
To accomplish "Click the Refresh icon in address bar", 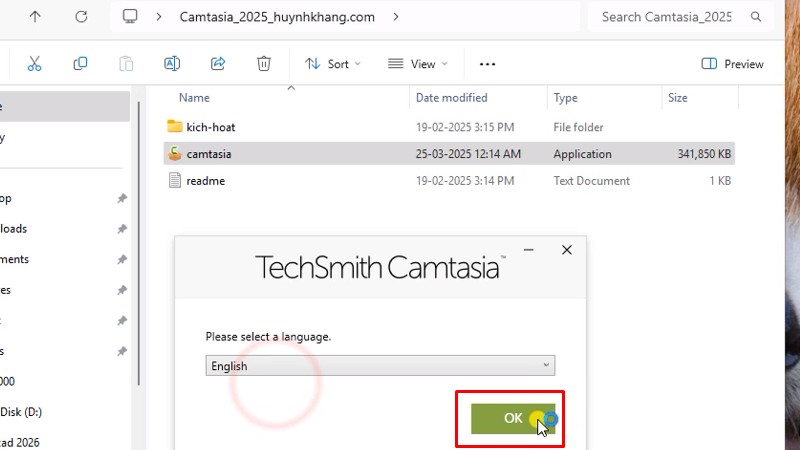I will (81, 17).
